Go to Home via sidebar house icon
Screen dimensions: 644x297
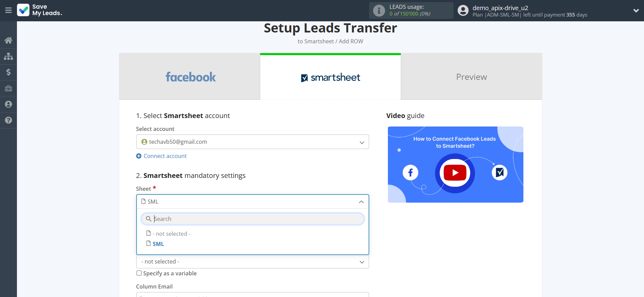(8, 40)
